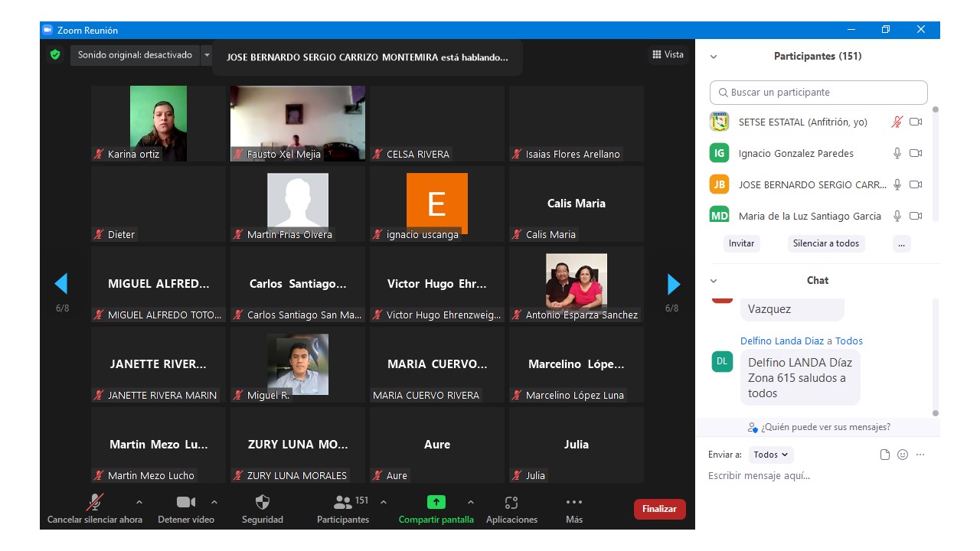
Task: Click the Julia tile name label
Action: point(535,476)
